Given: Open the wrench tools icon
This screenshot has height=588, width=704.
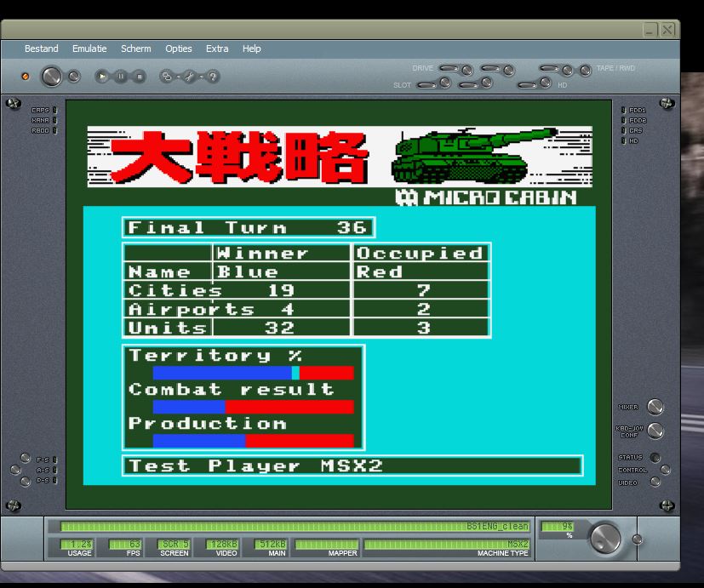Looking at the screenshot, I should [190, 77].
